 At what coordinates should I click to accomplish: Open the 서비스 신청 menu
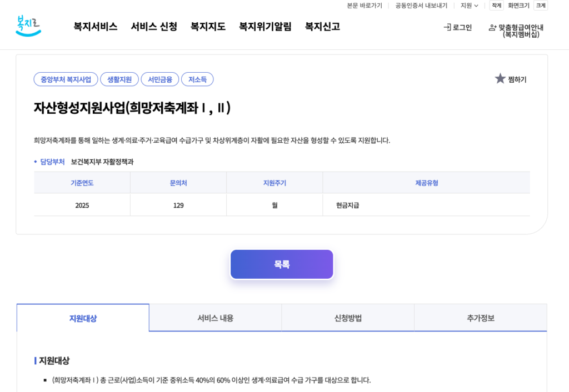pos(153,26)
